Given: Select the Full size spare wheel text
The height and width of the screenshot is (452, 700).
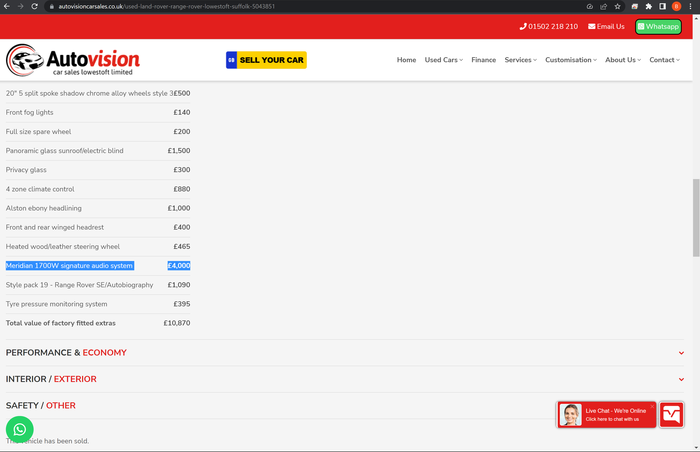Looking at the screenshot, I should pos(38,132).
